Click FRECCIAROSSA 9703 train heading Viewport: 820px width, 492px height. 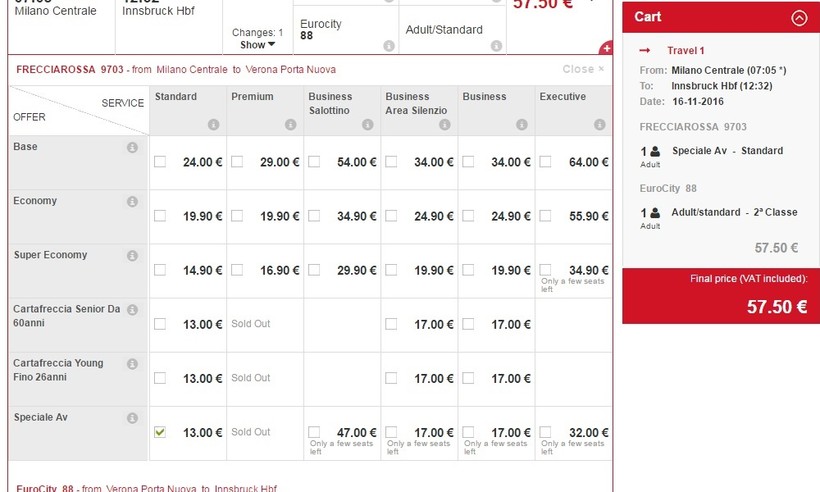(x=70, y=70)
